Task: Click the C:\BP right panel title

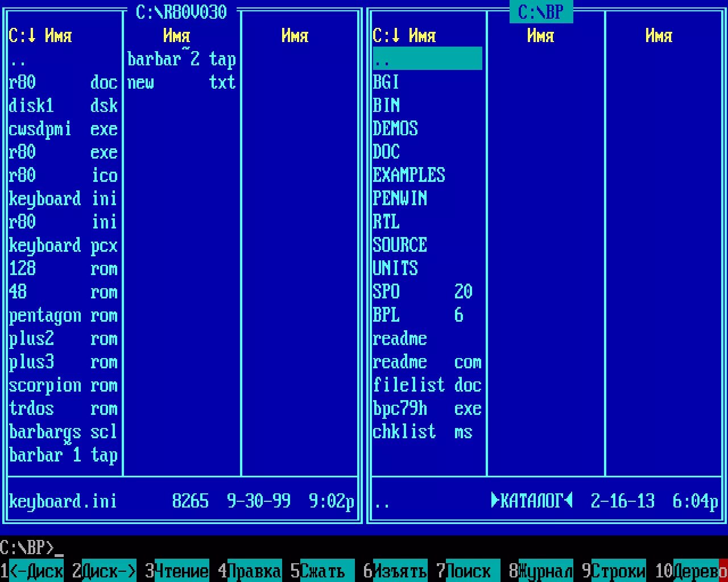Action: click(541, 12)
